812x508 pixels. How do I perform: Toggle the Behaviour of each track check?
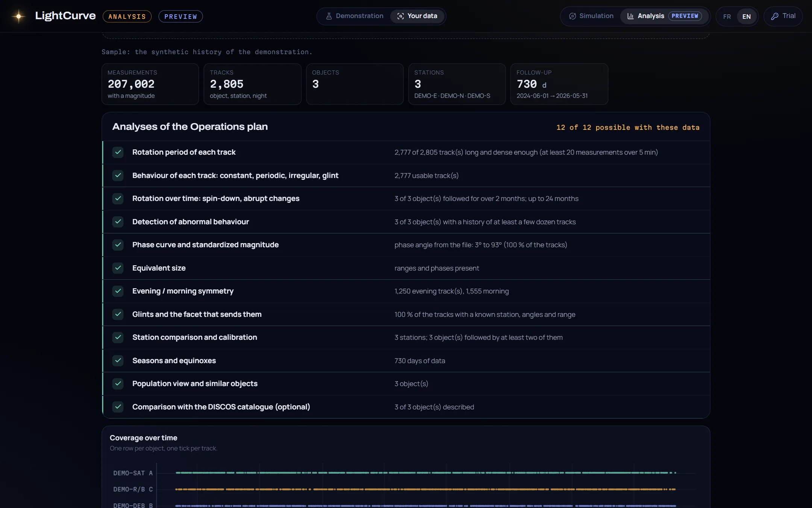pyautogui.click(x=118, y=175)
